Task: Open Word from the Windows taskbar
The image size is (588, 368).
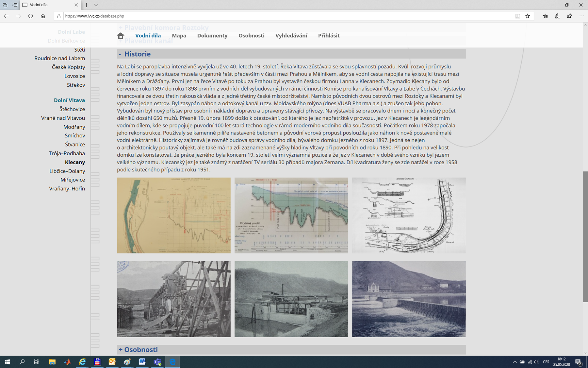Action: click(142, 362)
